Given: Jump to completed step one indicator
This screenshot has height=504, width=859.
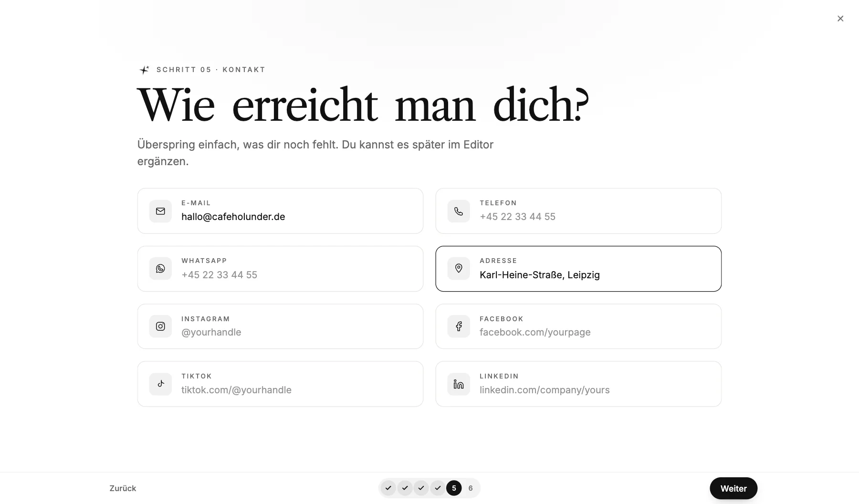Looking at the screenshot, I should [x=388, y=488].
